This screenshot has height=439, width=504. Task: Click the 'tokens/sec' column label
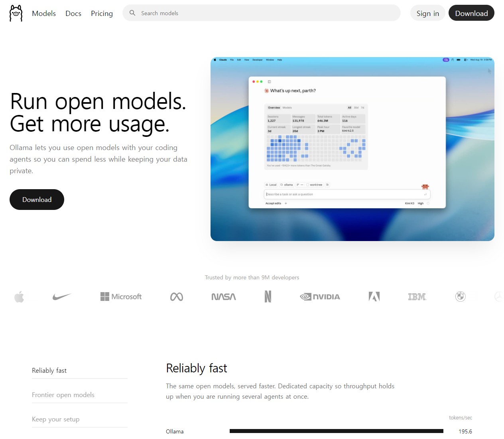coord(461,417)
